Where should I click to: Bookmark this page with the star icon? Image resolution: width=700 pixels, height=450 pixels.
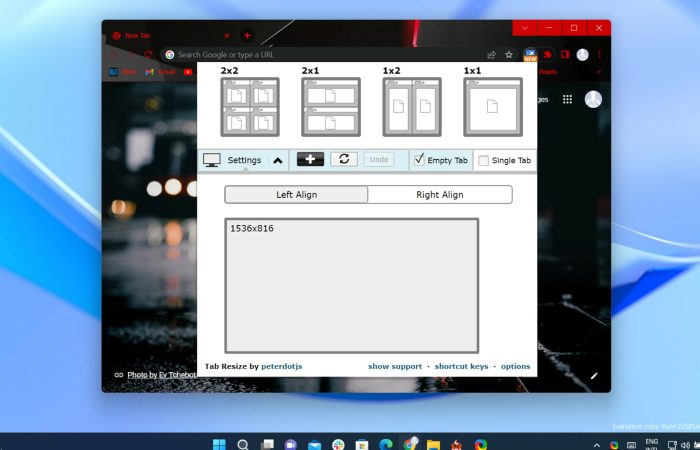508,54
